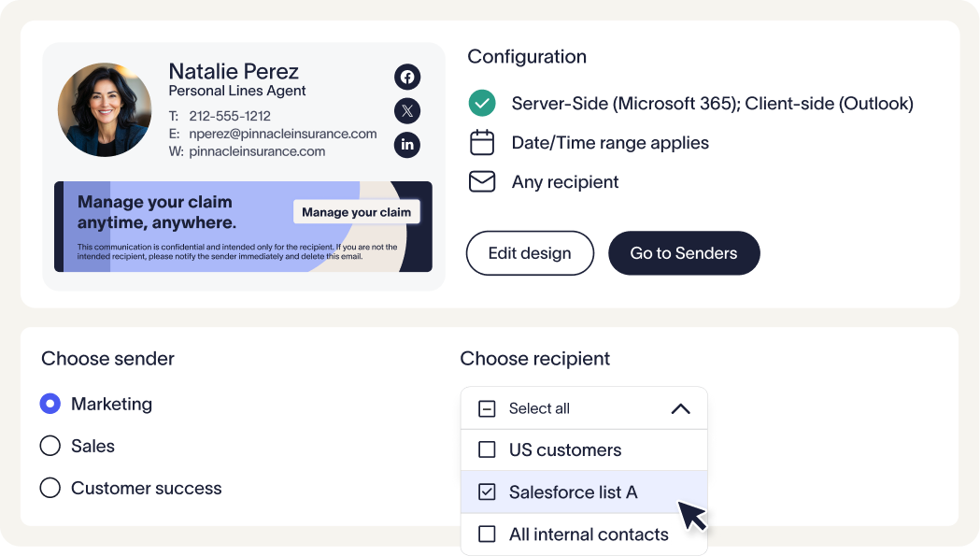Click the Facebook icon in signature
The image size is (980, 556).
click(406, 78)
